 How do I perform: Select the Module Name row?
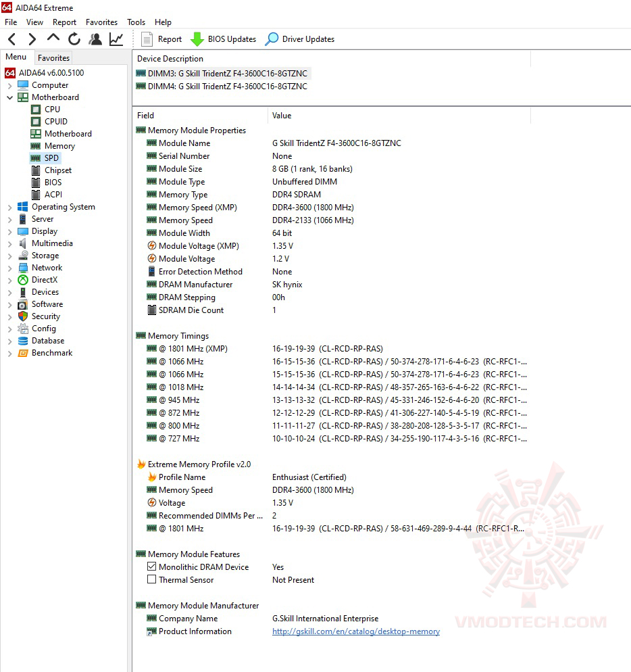point(332,143)
